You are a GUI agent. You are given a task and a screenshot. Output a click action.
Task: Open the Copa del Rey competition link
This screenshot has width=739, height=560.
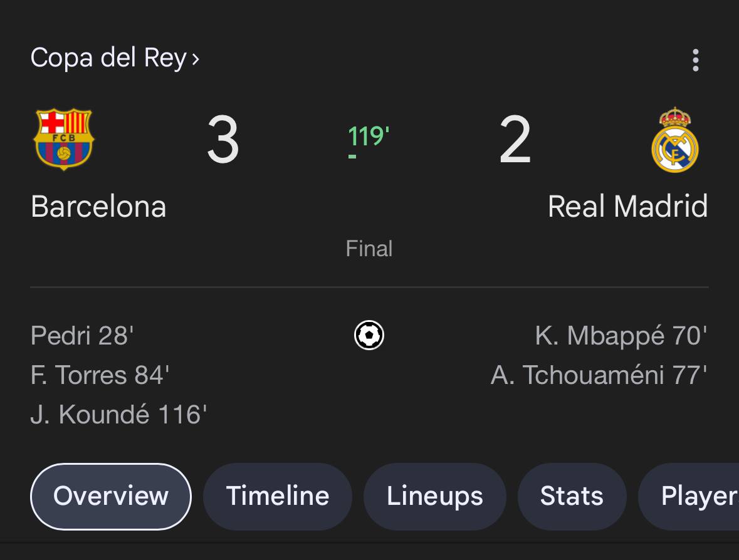pos(109,58)
